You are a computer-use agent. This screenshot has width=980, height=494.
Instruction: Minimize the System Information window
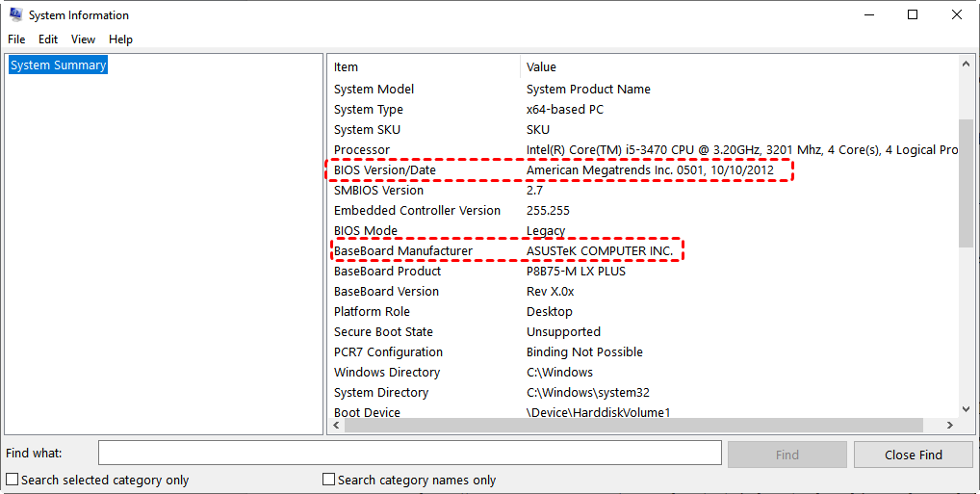[x=868, y=14]
